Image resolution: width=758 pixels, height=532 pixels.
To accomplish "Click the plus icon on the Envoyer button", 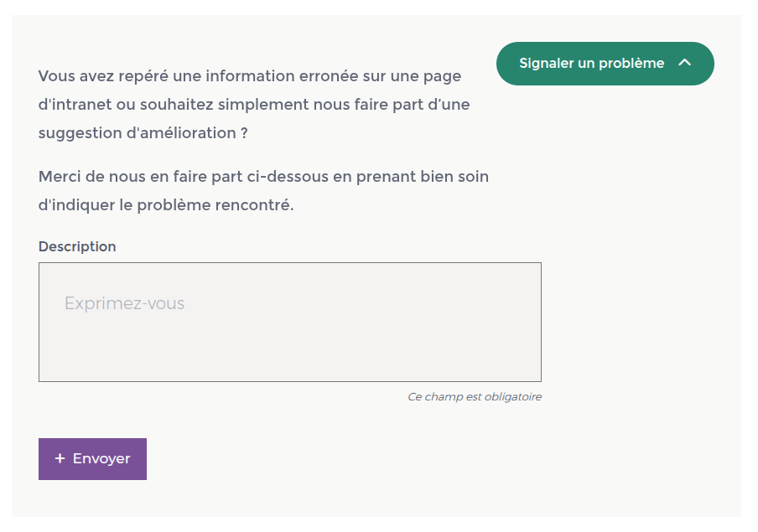I will [60, 459].
